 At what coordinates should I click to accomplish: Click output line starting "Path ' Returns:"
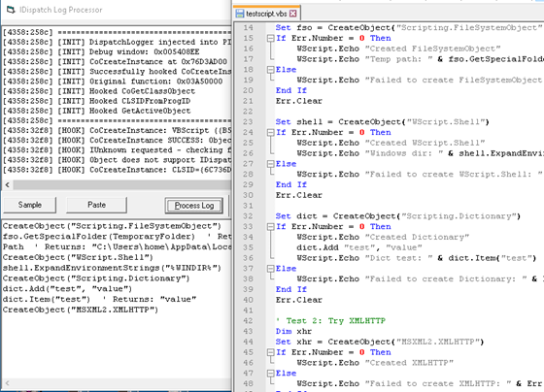117,246
